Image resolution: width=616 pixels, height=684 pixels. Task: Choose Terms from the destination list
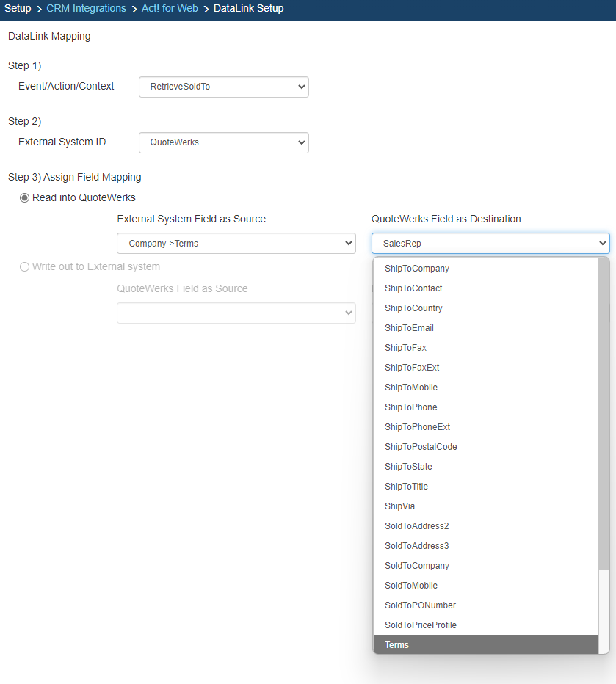coord(396,645)
